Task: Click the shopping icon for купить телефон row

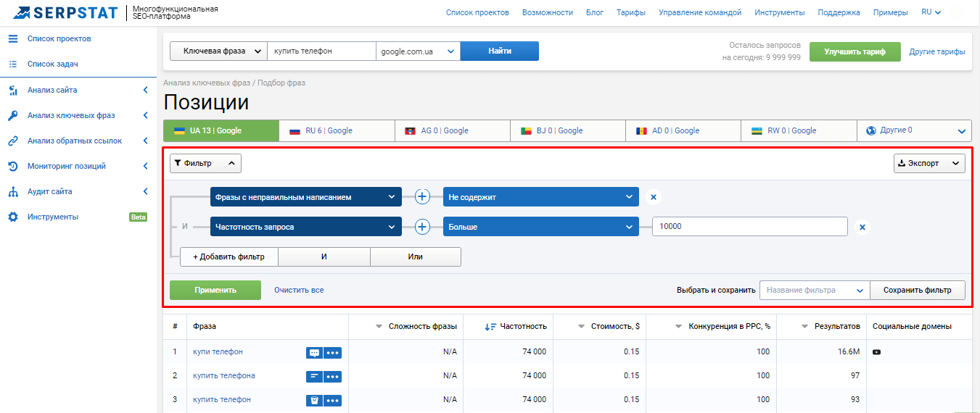Action: (x=314, y=400)
